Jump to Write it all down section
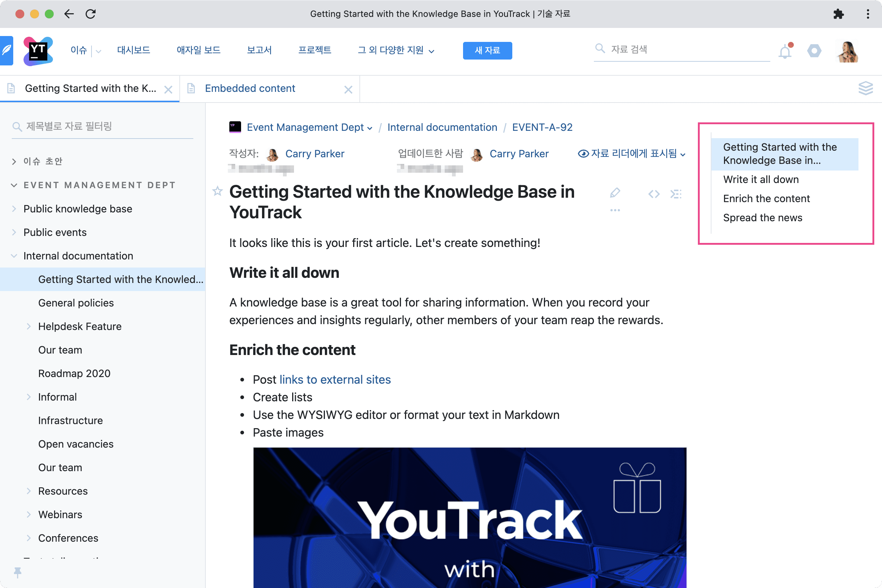 pyautogui.click(x=760, y=180)
